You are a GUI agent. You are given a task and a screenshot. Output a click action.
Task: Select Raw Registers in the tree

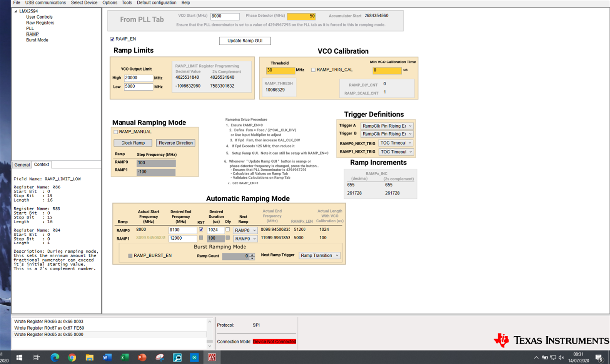(40, 23)
